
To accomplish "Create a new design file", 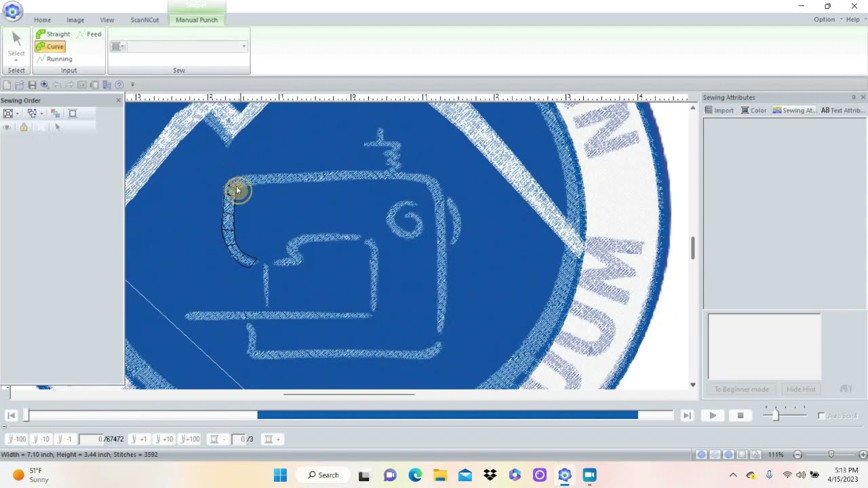I will coord(7,85).
